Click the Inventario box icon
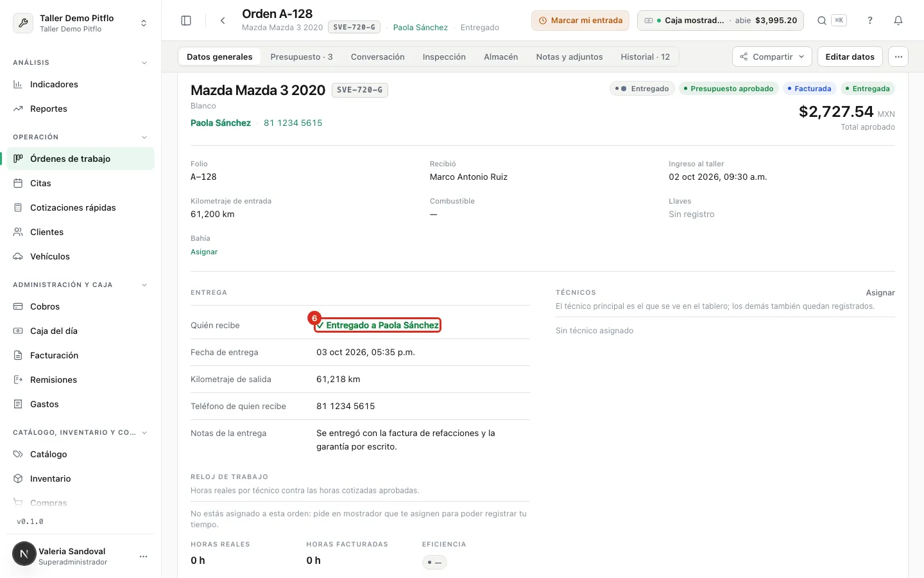Screen dimensions: 924x578 18,478
